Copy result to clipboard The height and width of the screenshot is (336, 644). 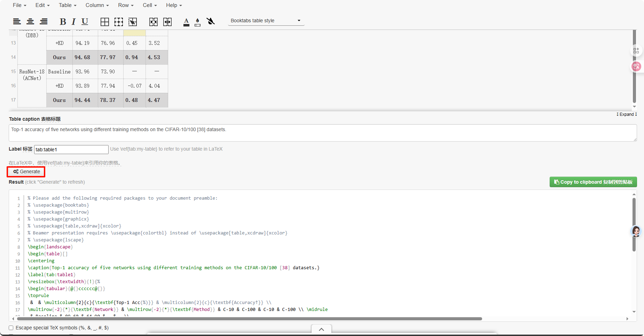pyautogui.click(x=593, y=182)
